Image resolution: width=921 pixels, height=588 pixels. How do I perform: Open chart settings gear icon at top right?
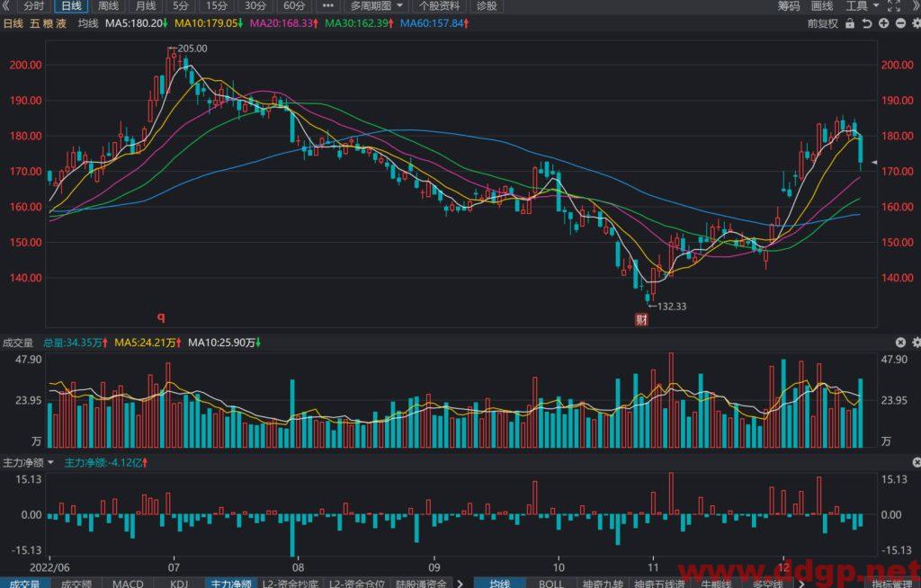coord(916,23)
